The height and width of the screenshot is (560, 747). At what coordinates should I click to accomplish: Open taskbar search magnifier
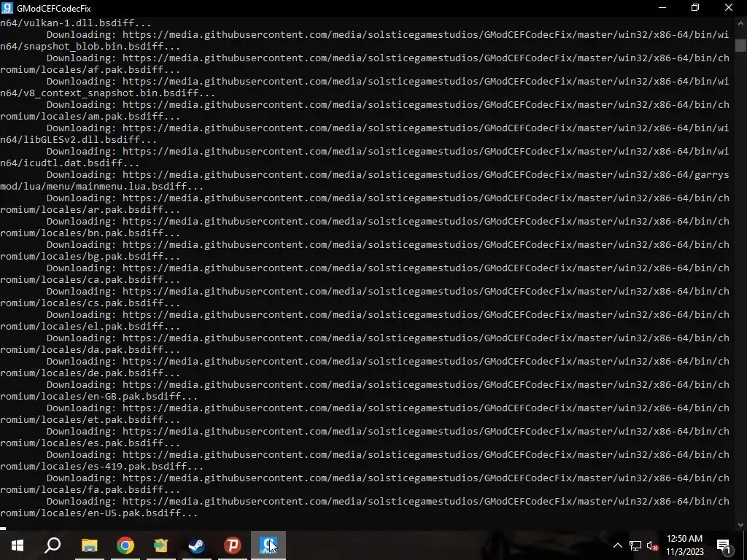(53, 545)
